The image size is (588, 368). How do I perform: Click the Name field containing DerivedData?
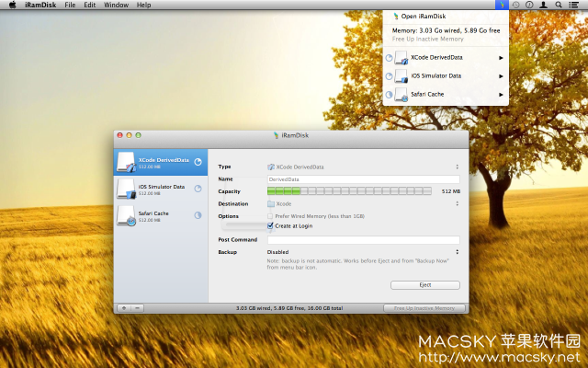pos(364,179)
